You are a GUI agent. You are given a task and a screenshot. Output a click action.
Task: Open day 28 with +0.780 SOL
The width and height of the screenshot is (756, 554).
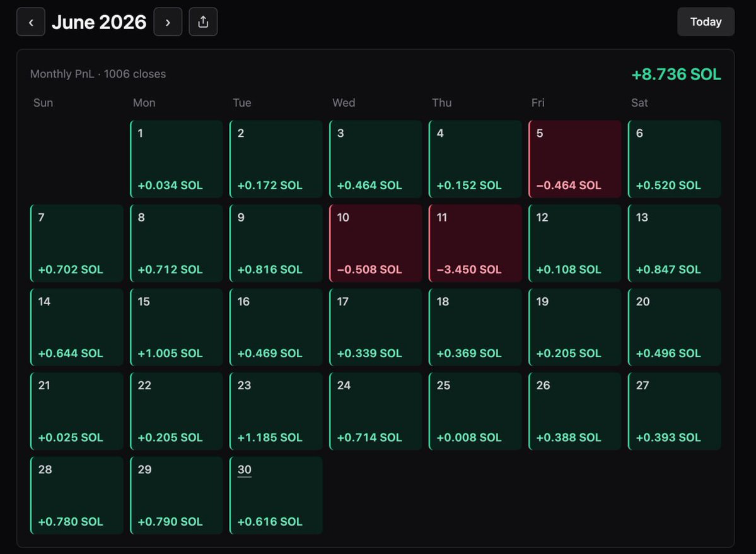tap(77, 495)
